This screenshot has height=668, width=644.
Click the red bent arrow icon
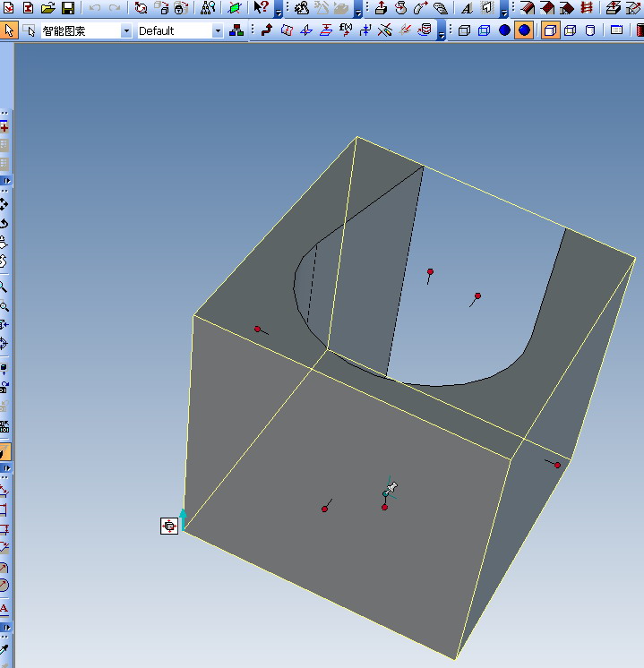coord(267,30)
